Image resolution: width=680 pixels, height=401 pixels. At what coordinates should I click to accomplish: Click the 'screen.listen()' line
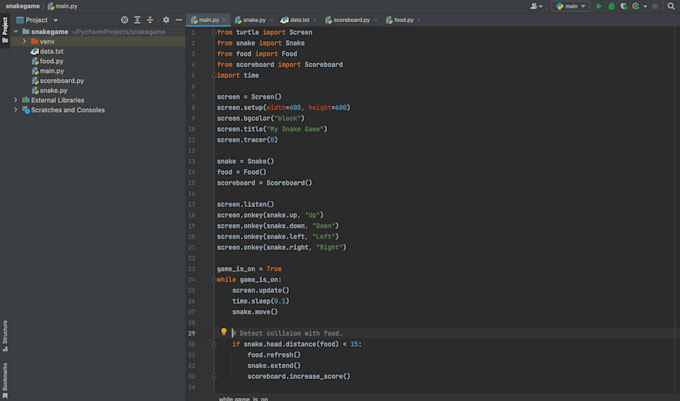click(245, 204)
